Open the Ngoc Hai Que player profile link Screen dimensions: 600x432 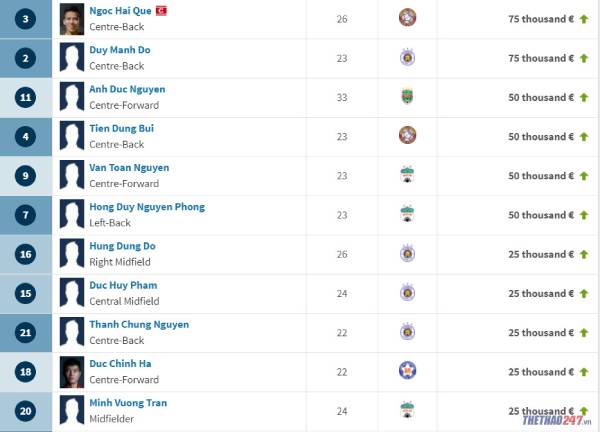(x=120, y=11)
